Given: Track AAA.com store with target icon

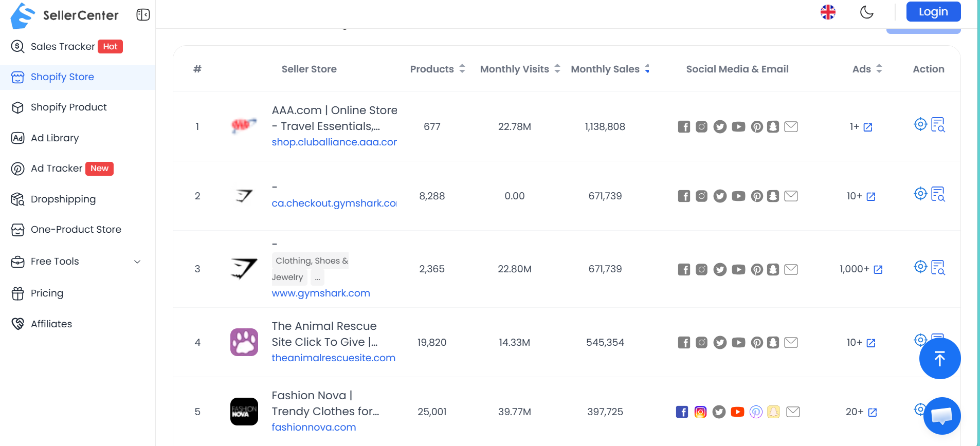Looking at the screenshot, I should click(x=920, y=124).
